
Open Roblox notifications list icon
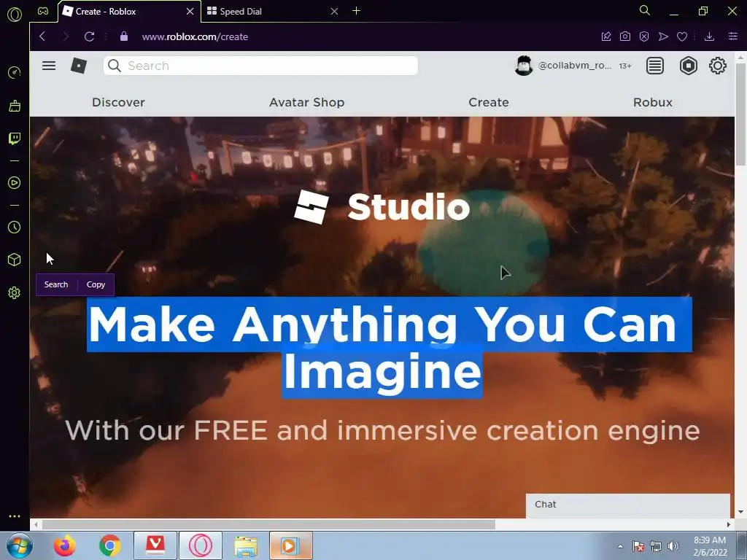point(655,66)
